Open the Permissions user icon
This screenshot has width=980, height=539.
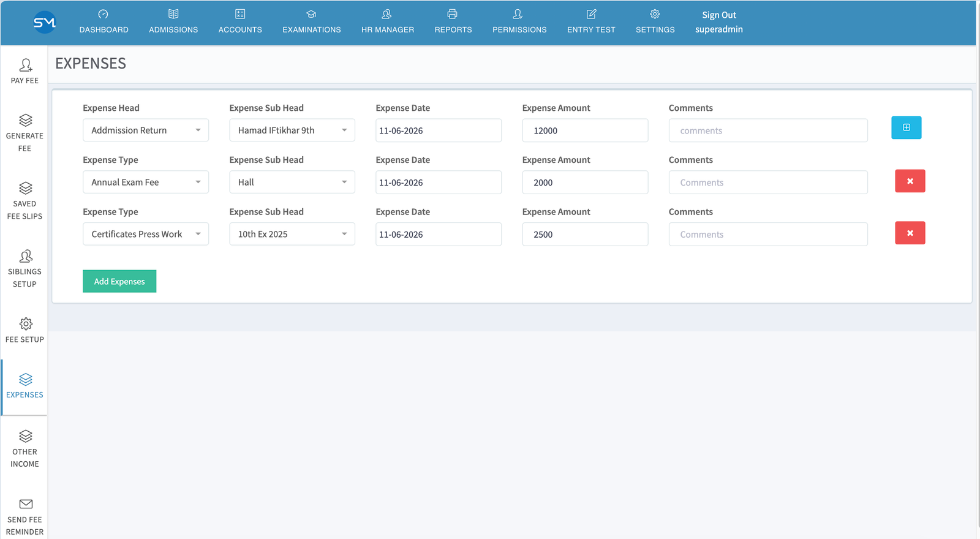click(x=518, y=14)
